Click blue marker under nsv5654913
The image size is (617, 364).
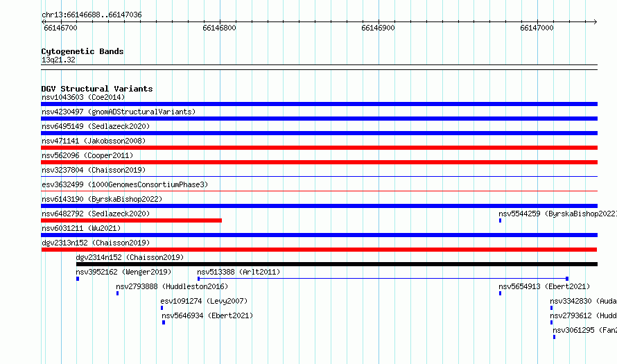pyautogui.click(x=500, y=293)
